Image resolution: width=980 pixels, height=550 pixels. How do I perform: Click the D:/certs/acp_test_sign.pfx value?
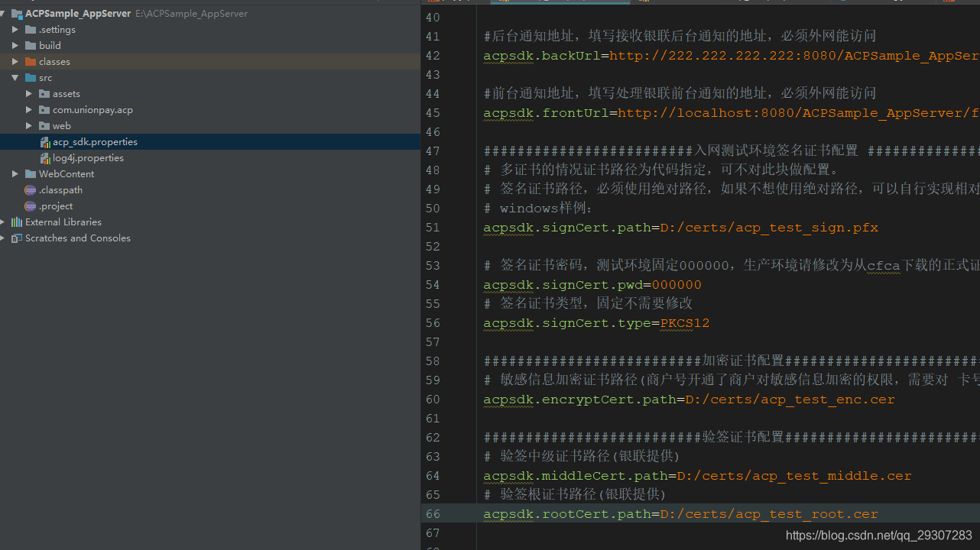[x=769, y=228]
